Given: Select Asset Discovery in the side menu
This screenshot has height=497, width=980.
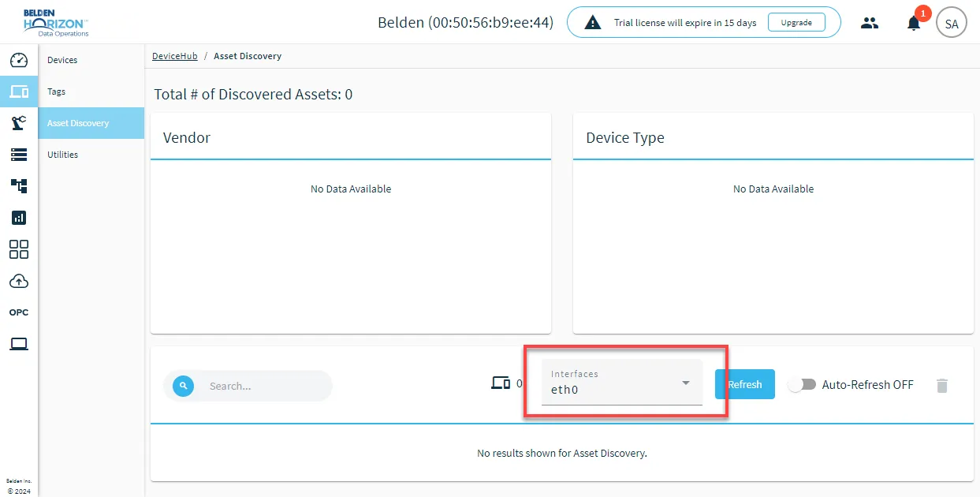Looking at the screenshot, I should pyautogui.click(x=91, y=123).
